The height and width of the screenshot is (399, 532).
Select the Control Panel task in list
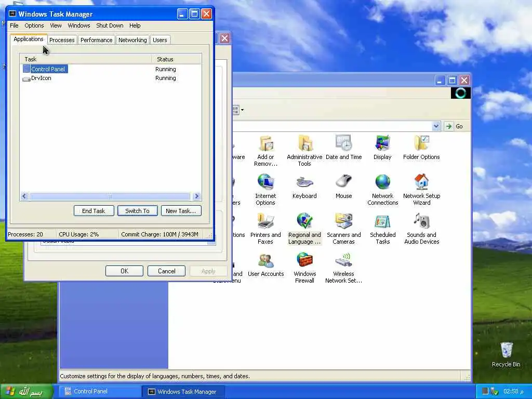coord(111,69)
